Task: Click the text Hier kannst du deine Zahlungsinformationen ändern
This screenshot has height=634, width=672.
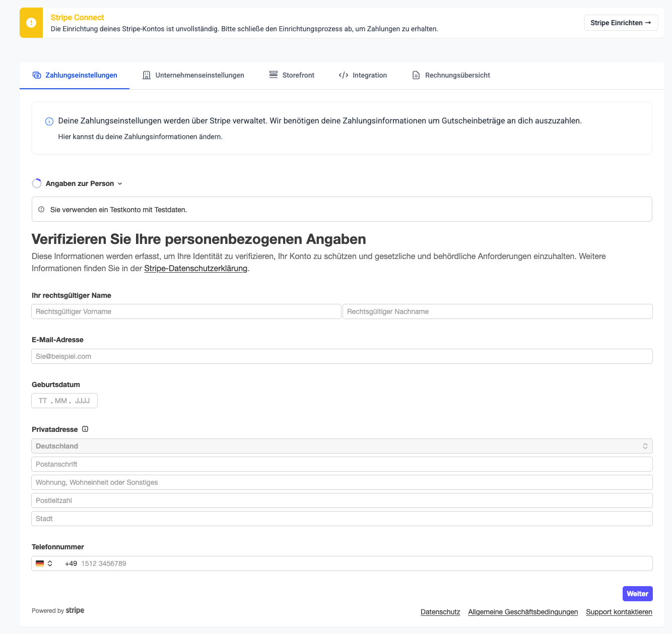Action: 140,137
